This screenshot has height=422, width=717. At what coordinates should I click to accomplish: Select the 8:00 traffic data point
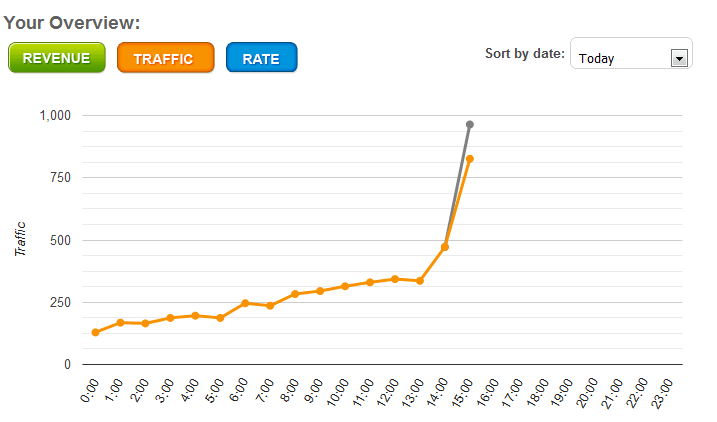coord(295,294)
